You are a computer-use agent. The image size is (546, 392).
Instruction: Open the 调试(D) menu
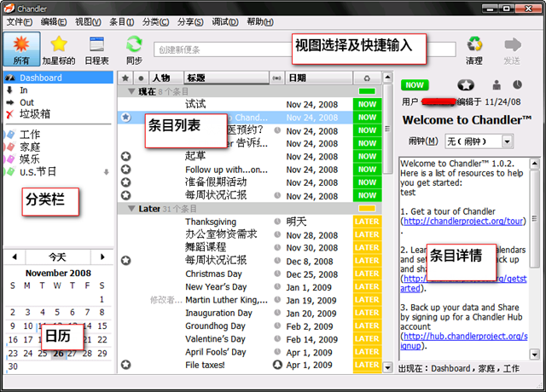(x=225, y=22)
